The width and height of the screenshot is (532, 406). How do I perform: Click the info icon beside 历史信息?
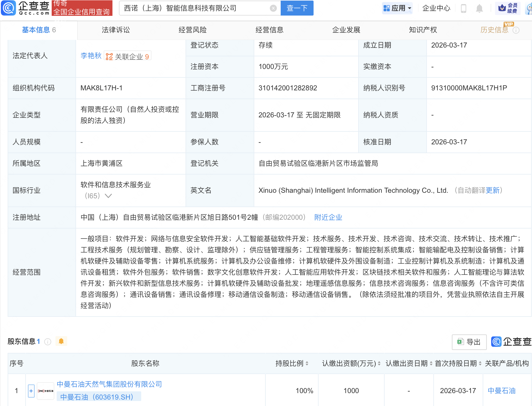[x=516, y=30]
